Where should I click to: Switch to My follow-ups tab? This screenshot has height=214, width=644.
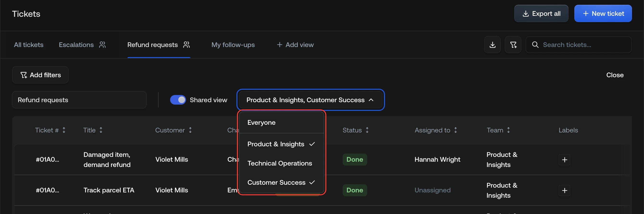[233, 45]
